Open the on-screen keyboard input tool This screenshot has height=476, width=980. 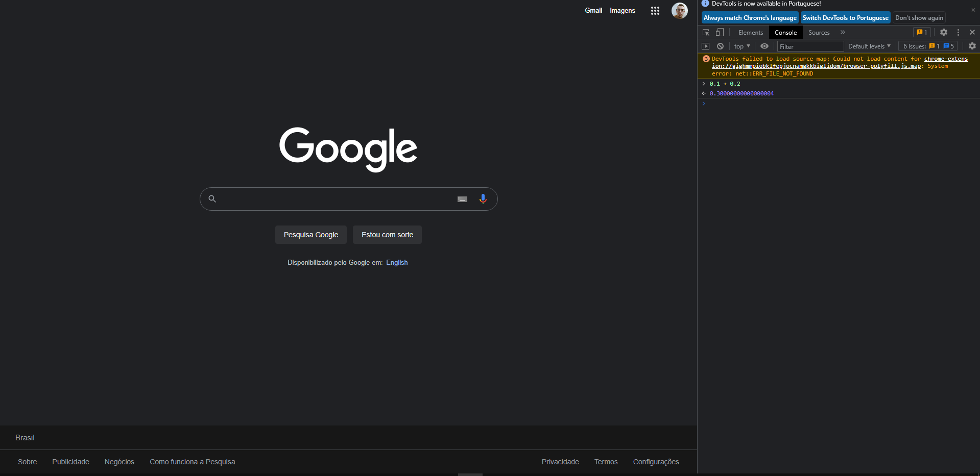click(462, 199)
